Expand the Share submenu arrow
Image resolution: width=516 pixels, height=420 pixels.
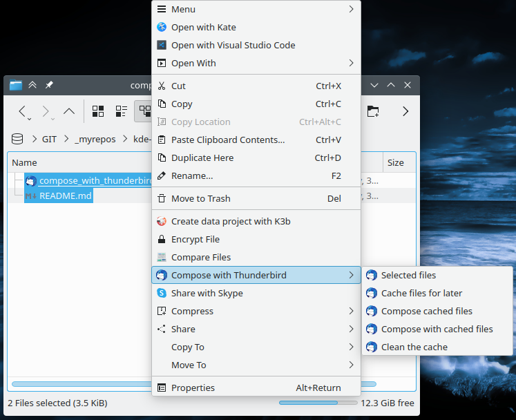pyautogui.click(x=351, y=329)
